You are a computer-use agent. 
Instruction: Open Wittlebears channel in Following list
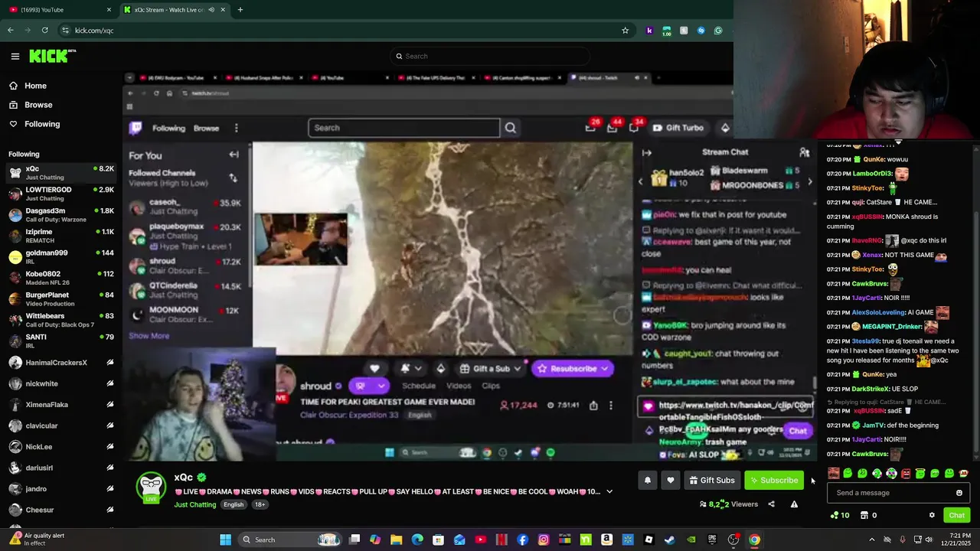click(x=61, y=320)
